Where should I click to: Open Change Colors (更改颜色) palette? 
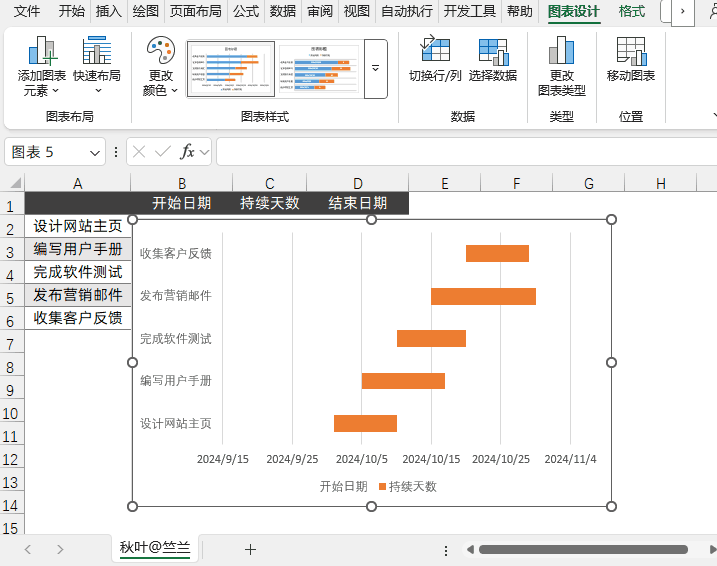point(160,66)
